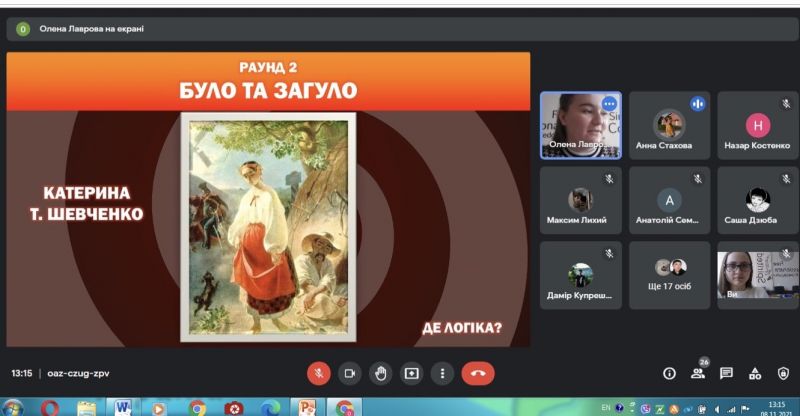The image size is (800, 416).
Task: Select Анна Стахова's participant tile
Action: click(x=669, y=126)
